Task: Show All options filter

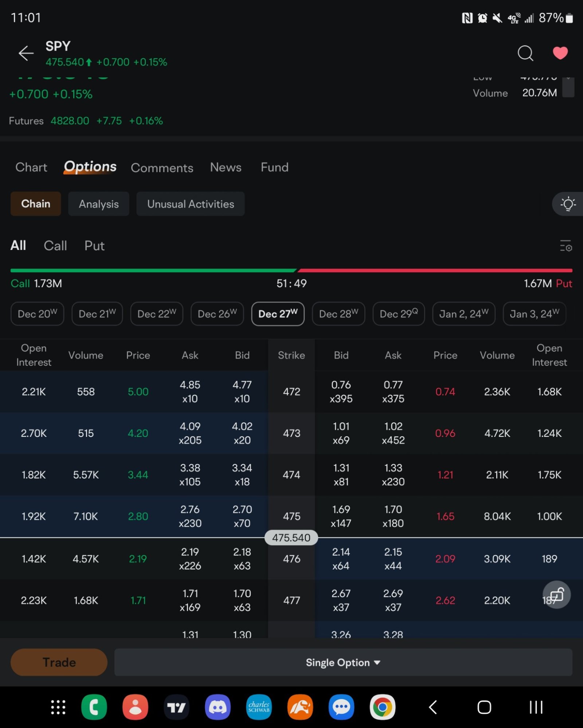Action: pyautogui.click(x=18, y=246)
